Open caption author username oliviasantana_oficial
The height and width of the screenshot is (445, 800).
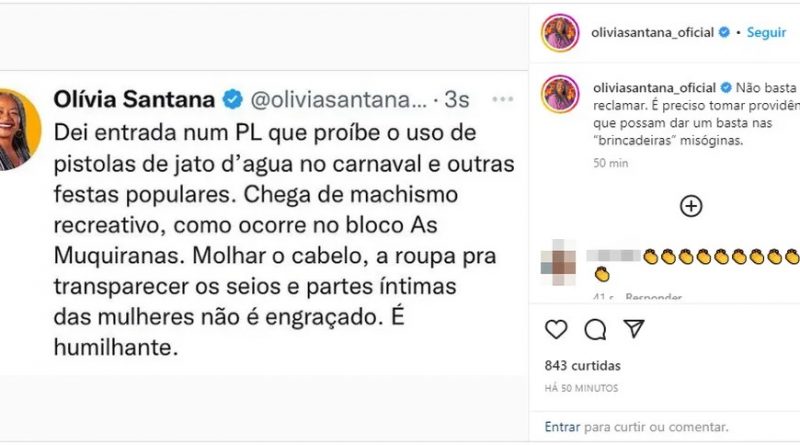pos(653,88)
